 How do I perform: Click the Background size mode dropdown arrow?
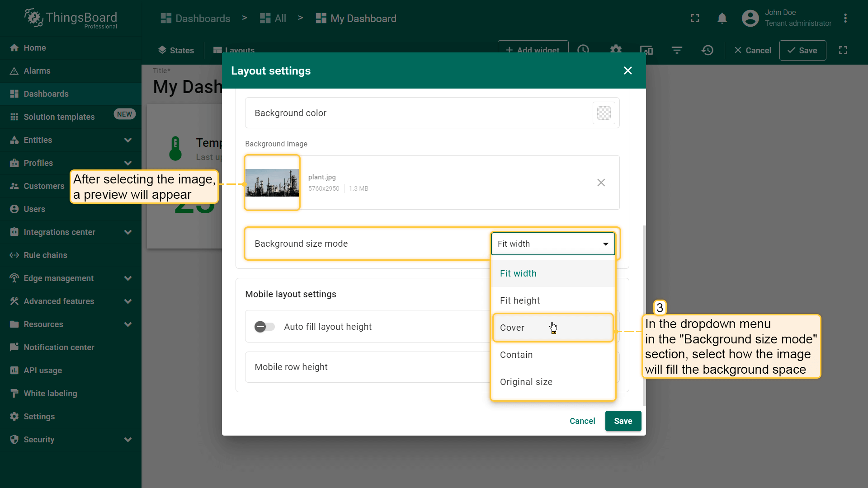pyautogui.click(x=605, y=244)
